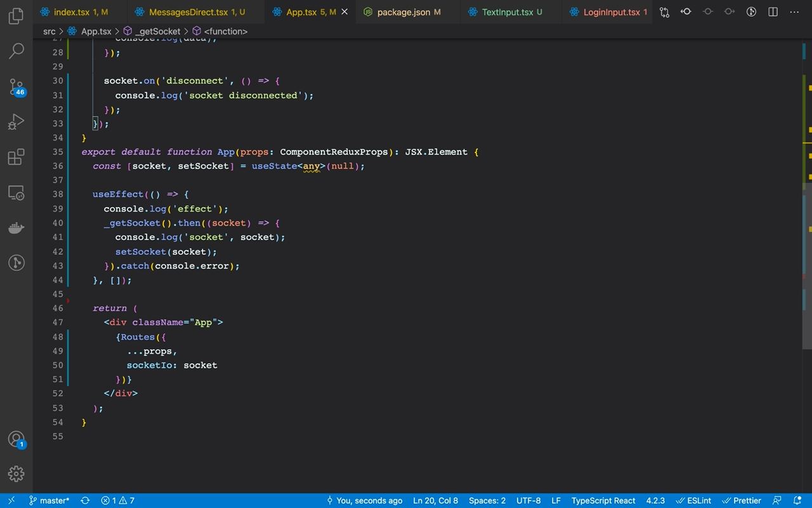Switch to the package.json tab
The width and height of the screenshot is (812, 508).
pos(403,12)
